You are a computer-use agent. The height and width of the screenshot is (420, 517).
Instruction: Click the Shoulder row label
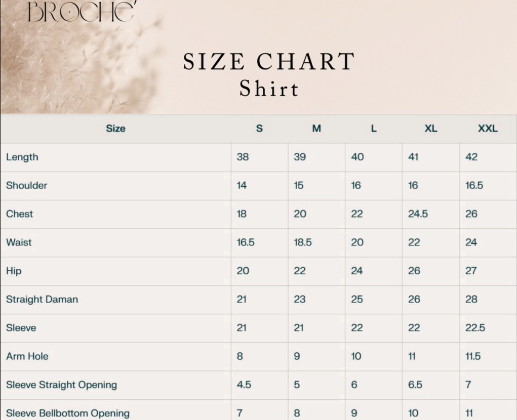coord(26,185)
